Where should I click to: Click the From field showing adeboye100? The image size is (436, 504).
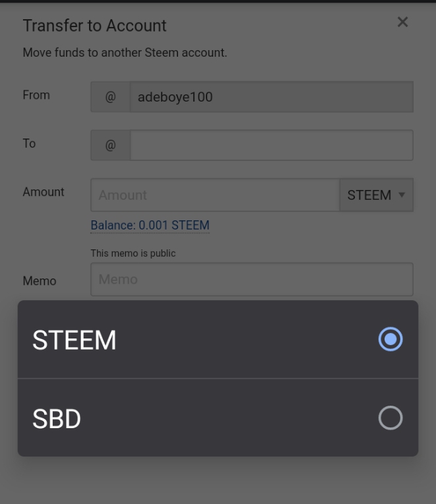coord(271,97)
